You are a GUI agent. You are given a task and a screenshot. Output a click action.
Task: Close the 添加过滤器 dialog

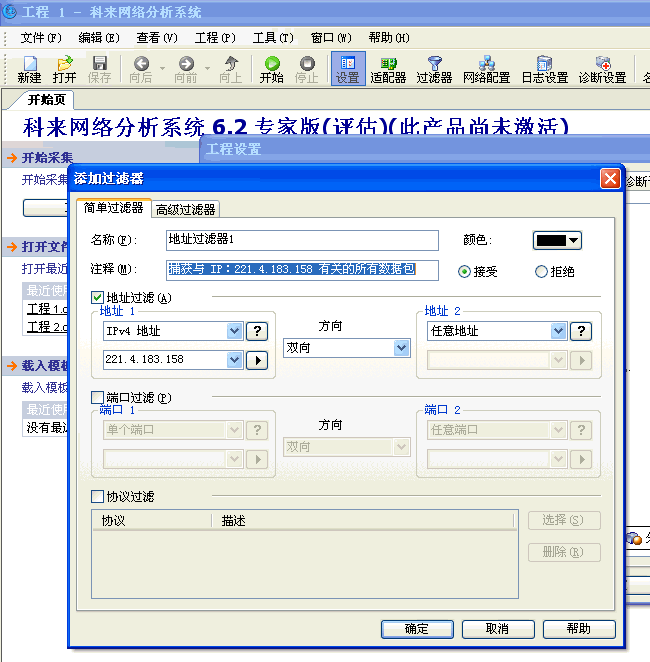point(610,179)
